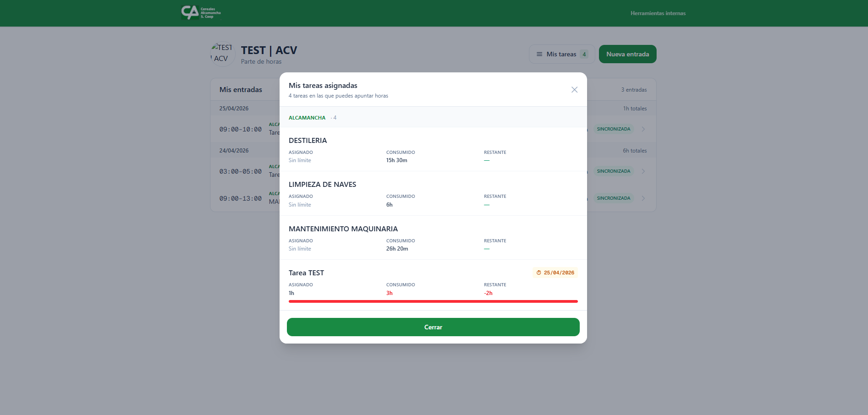Click the Mis tareas count badge 4
The image size is (868, 415).
[584, 54]
